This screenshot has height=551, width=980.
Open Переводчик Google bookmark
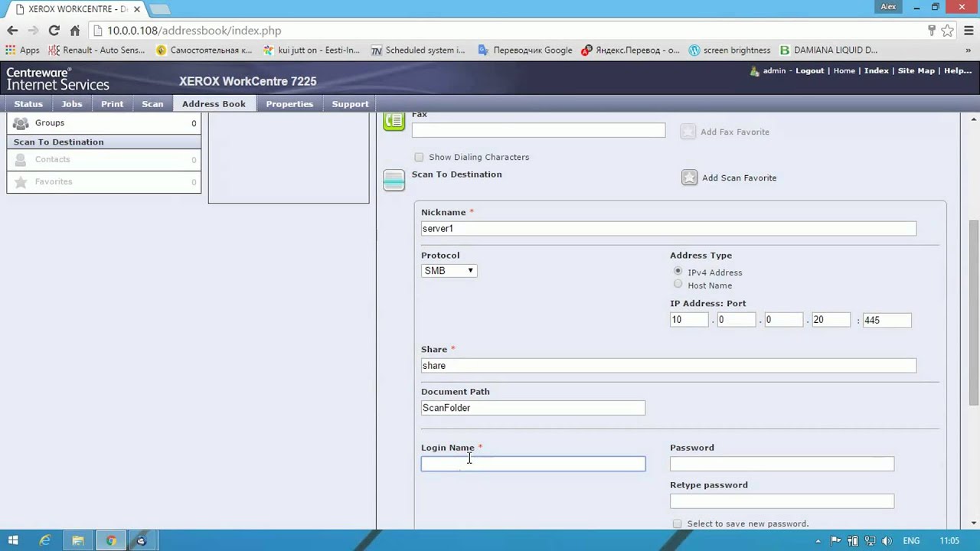coord(525,50)
